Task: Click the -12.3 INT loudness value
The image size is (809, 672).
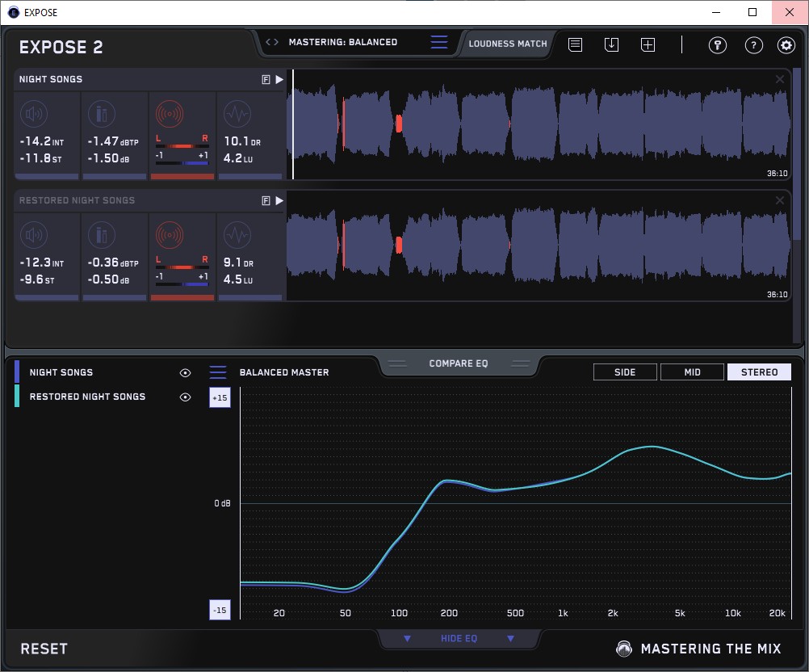Action: [42, 262]
